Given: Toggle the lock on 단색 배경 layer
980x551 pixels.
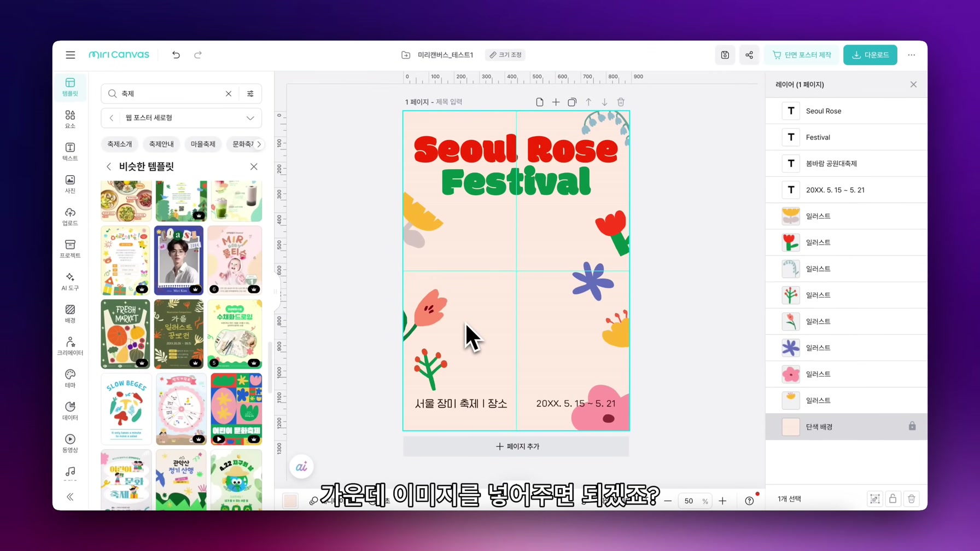Looking at the screenshot, I should point(912,426).
